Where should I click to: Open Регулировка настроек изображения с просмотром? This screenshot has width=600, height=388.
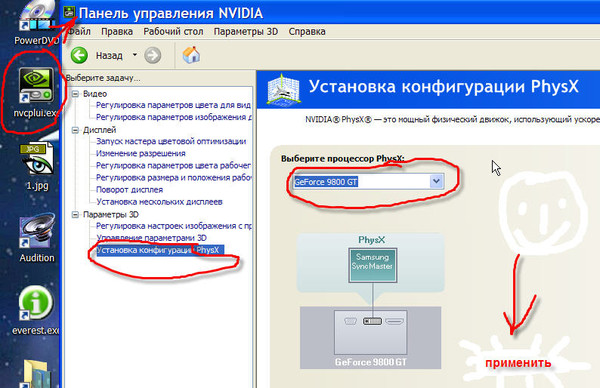[174, 226]
